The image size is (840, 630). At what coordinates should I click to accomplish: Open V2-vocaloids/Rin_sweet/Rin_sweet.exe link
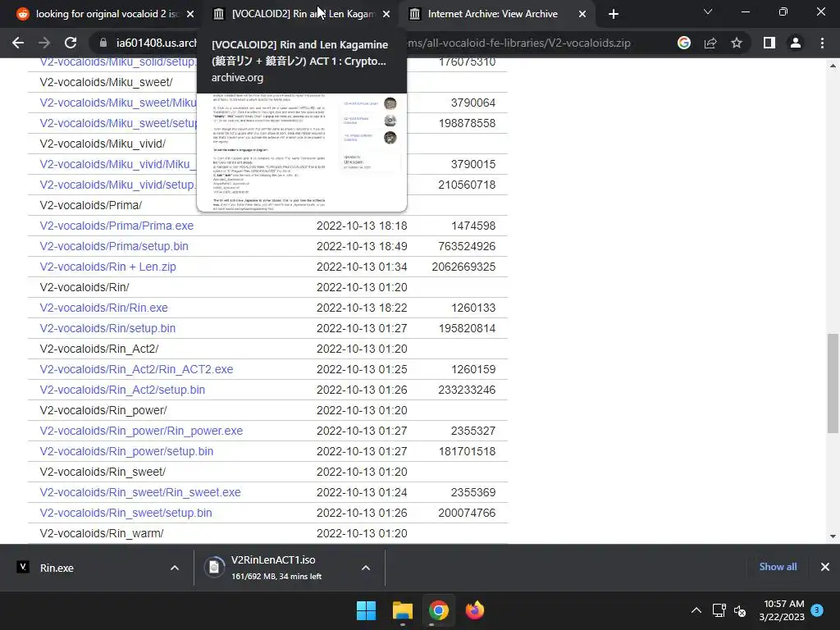139,492
